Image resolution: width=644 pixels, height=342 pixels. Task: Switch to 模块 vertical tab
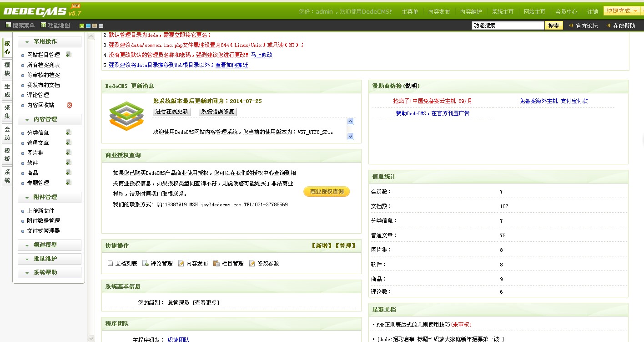[7, 69]
